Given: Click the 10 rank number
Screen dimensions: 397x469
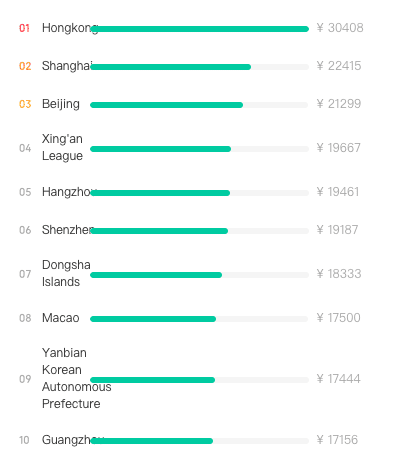Looking at the screenshot, I should click(24, 440).
